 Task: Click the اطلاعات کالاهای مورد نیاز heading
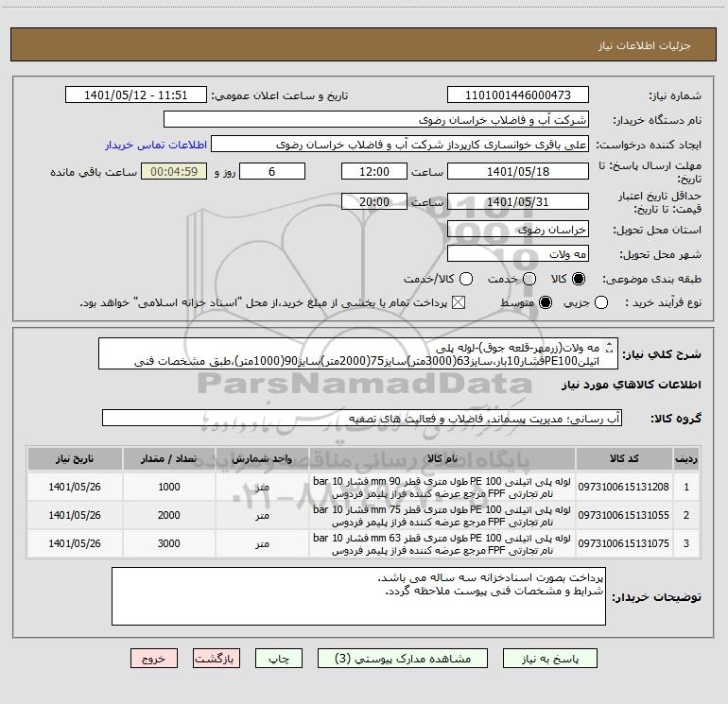pos(631,385)
